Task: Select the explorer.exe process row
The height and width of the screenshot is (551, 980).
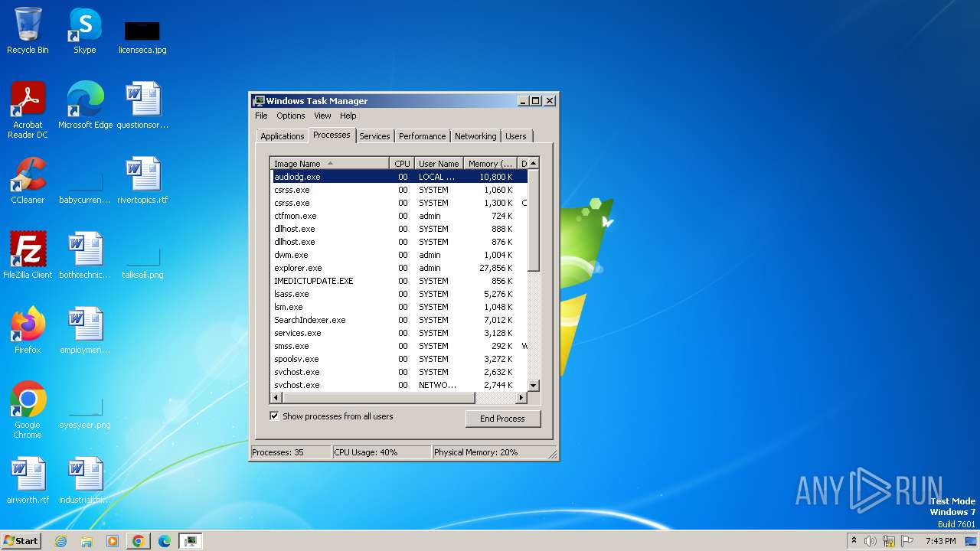Action: coord(399,268)
